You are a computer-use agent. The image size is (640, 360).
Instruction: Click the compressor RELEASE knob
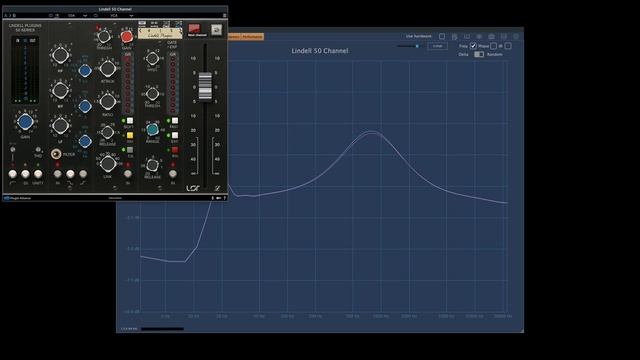click(x=108, y=132)
